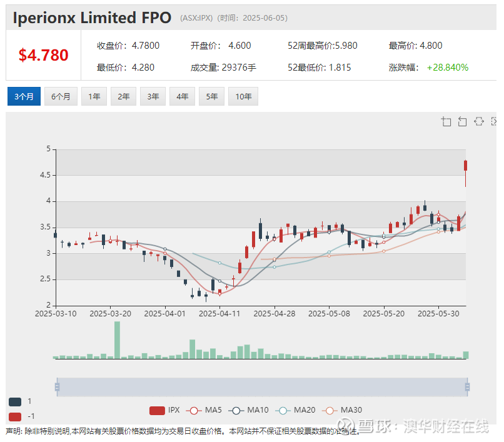Click the 2025-04-11 axis date label
This screenshot has height=442, width=504.
click(219, 314)
